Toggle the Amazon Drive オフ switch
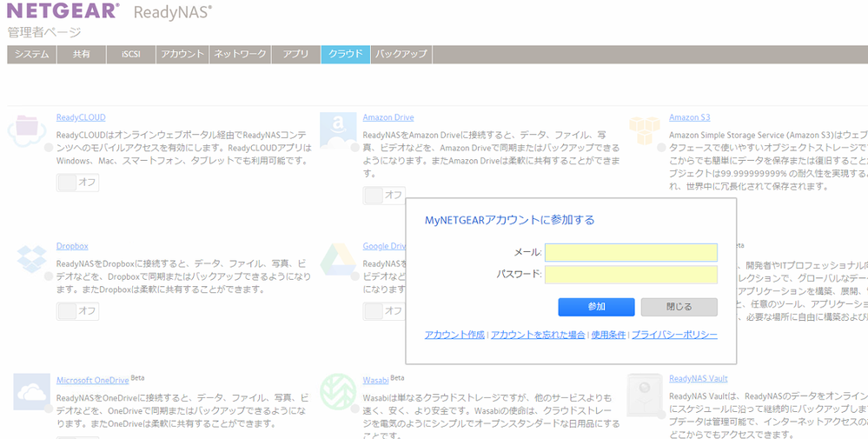The height and width of the screenshot is (439, 868). click(x=384, y=195)
